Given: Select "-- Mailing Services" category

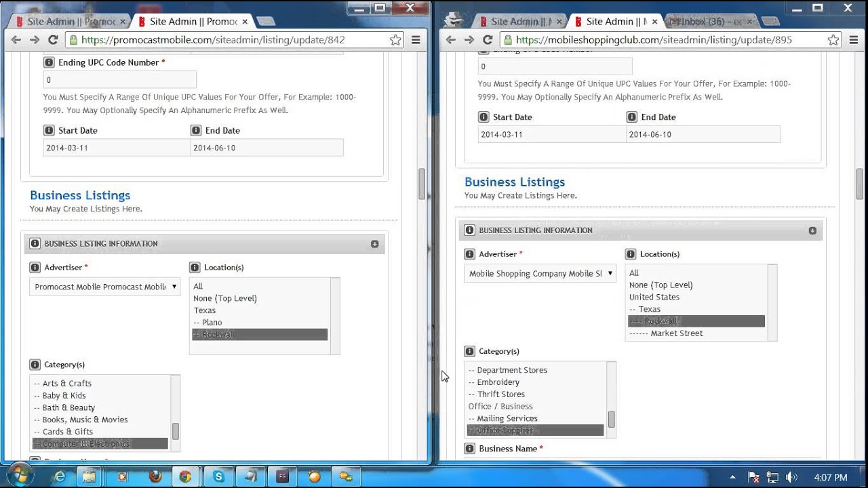Looking at the screenshot, I should pyautogui.click(x=536, y=419).
